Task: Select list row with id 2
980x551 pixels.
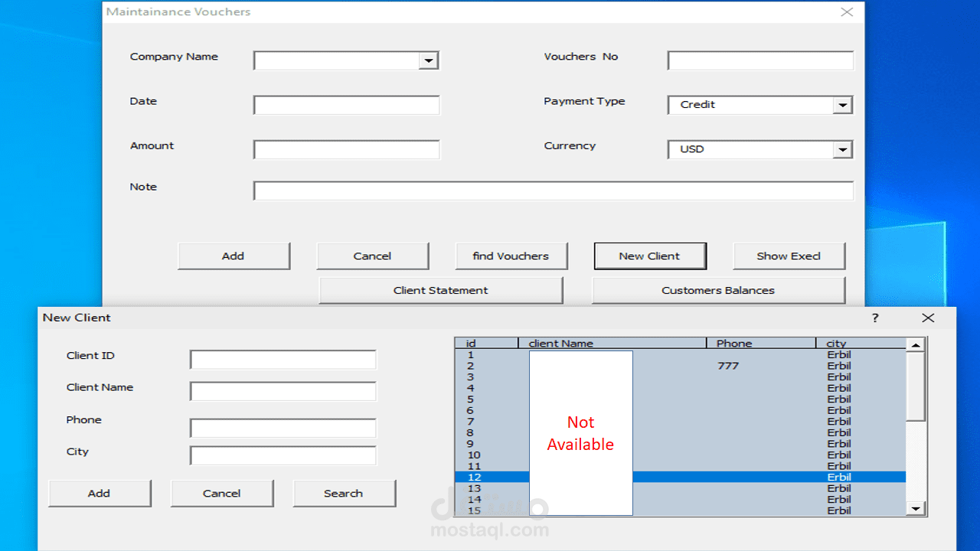Action: 681,366
